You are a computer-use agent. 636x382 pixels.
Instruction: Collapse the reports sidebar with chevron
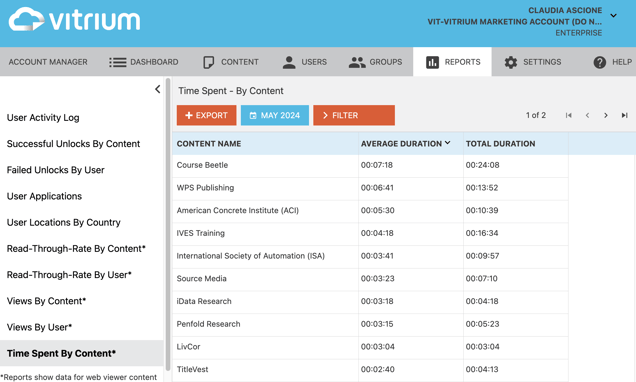tap(158, 89)
